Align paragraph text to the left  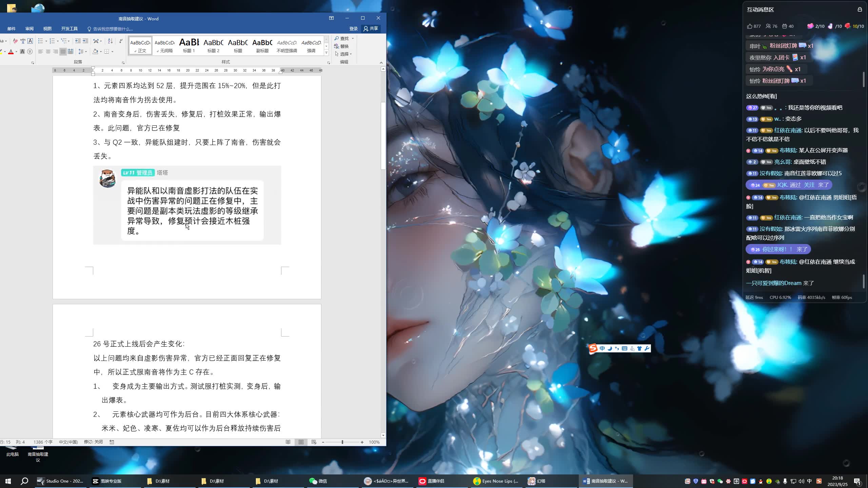pyautogui.click(x=40, y=52)
